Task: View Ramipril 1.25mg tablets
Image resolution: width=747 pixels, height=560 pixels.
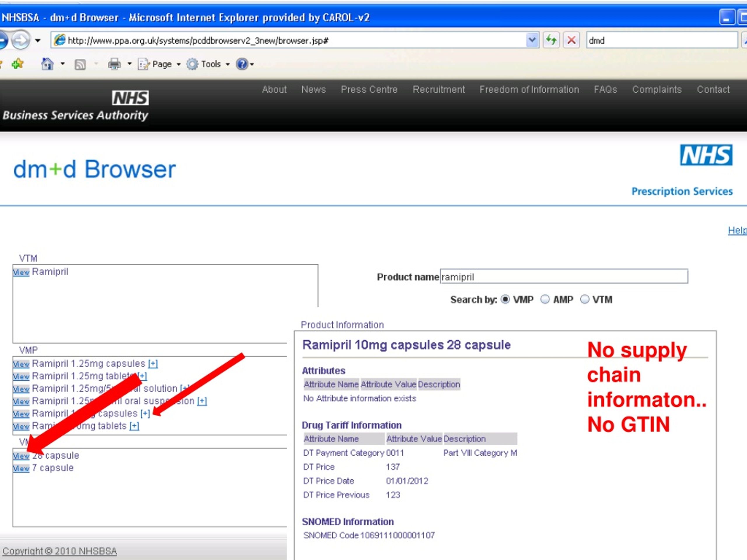Action: point(21,376)
